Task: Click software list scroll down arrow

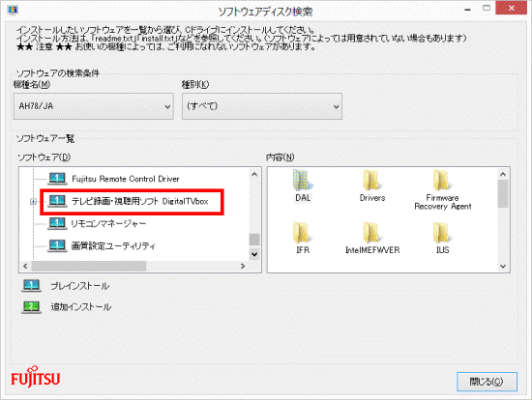Action: [x=254, y=254]
